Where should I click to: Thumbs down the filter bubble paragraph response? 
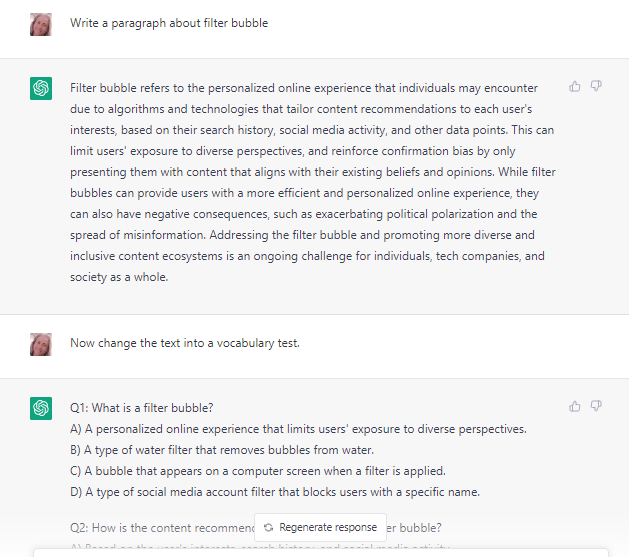coord(596,86)
